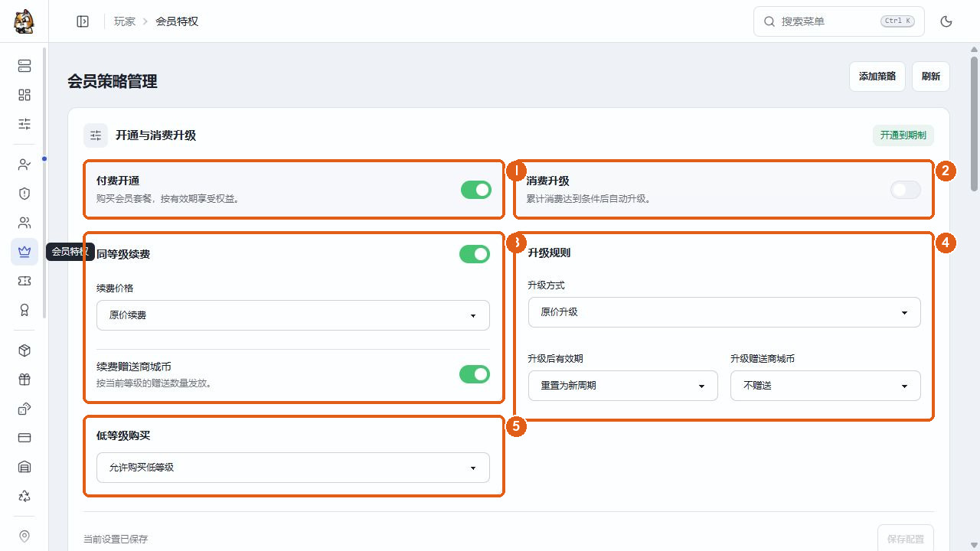980x551 pixels.
Task: Switch to dark mode moon icon
Action: tap(946, 21)
